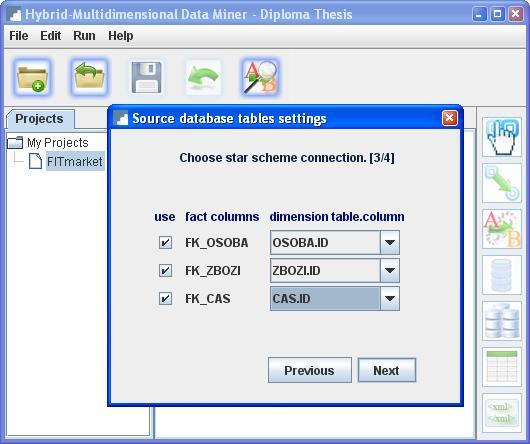Select the Projects tab
530x444 pixels.
(40, 119)
